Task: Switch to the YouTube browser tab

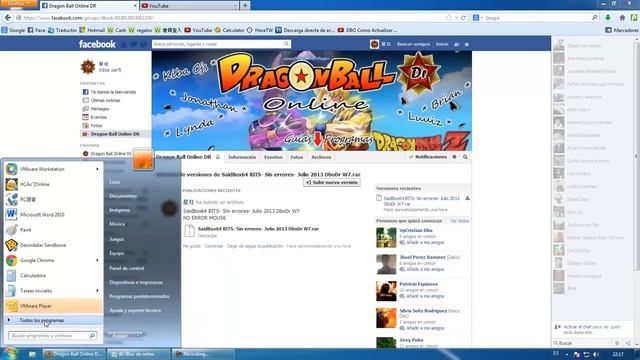Action: [189, 6]
